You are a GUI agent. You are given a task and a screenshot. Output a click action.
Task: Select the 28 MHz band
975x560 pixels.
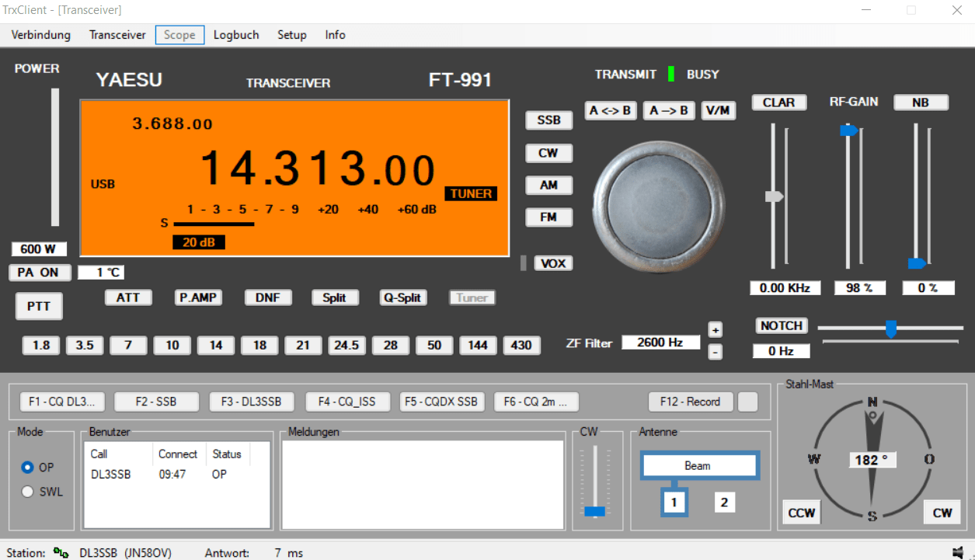(391, 345)
